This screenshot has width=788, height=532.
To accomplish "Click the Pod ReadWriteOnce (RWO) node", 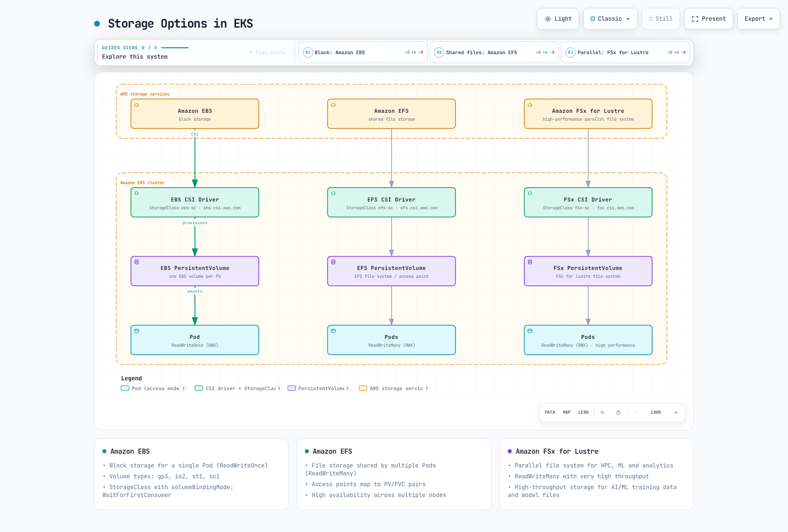I will (x=195, y=340).
